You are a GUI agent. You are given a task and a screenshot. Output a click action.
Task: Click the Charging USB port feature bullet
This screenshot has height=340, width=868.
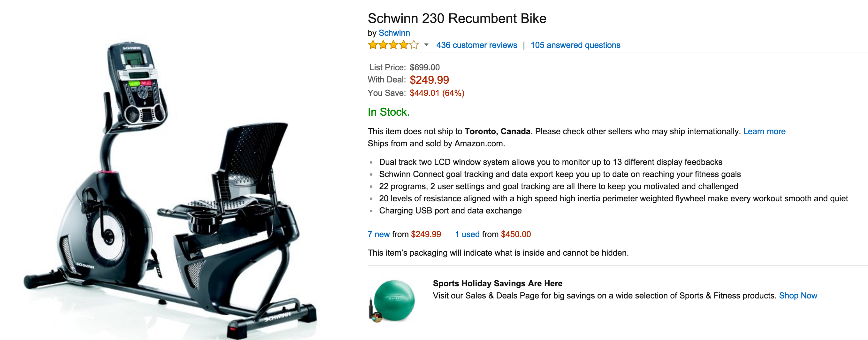click(450, 211)
